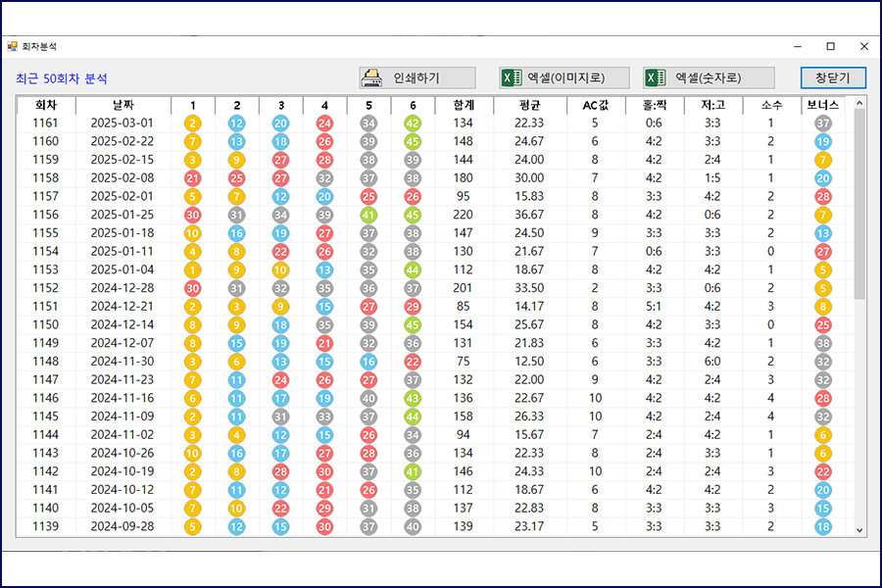882x588 pixels.
Task: Click sum value 85 in row 1151
Action: pos(463,307)
